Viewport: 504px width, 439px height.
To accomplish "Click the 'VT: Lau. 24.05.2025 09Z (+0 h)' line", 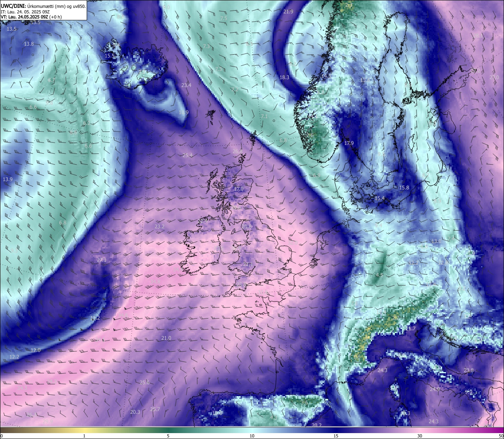I will [x=31, y=17].
